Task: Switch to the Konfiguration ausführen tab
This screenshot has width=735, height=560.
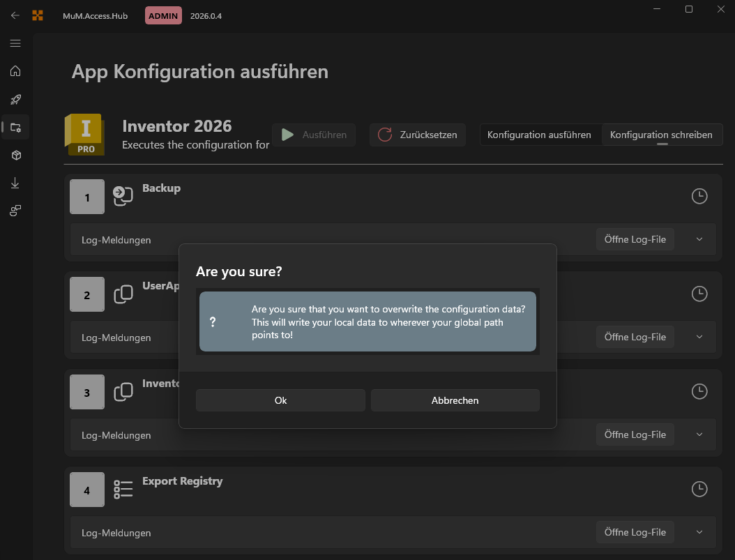Action: (x=540, y=135)
